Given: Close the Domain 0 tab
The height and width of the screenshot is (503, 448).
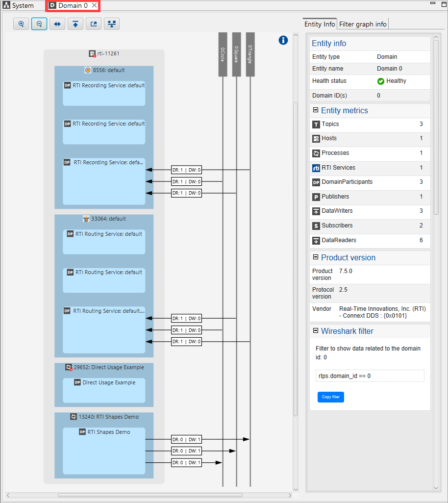Looking at the screenshot, I should (94, 5).
